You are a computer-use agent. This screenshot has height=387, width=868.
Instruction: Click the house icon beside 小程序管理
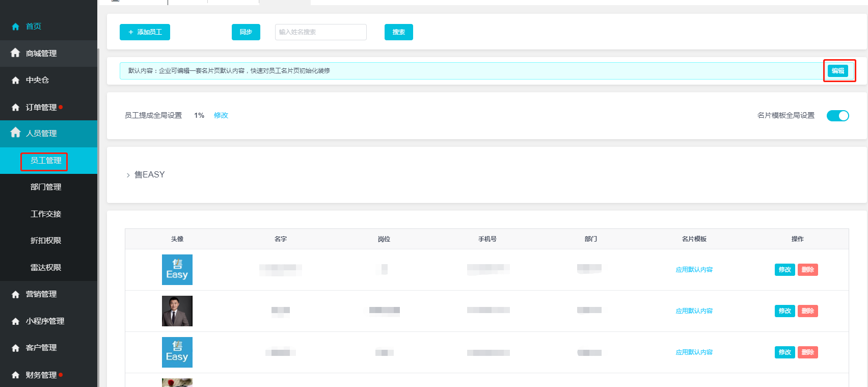pyautogui.click(x=15, y=321)
